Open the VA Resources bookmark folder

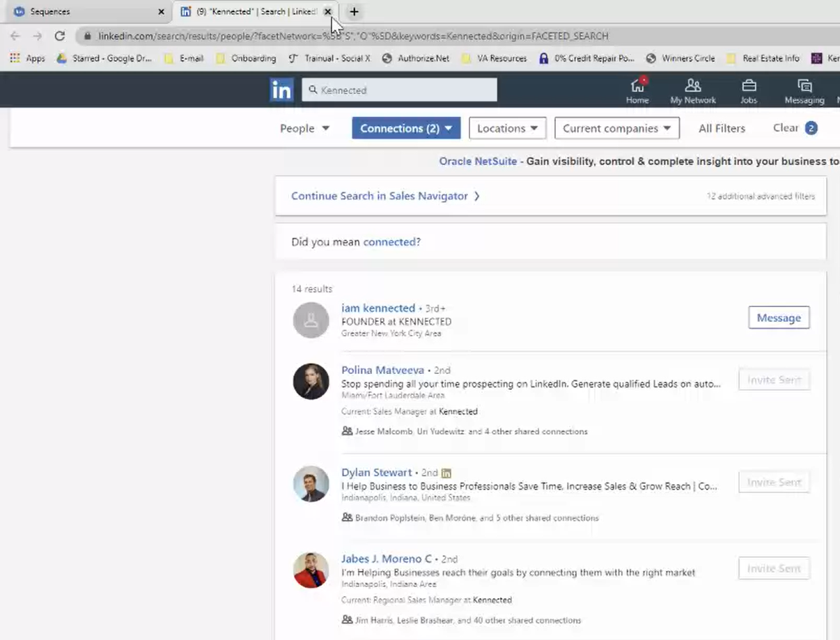[494, 58]
